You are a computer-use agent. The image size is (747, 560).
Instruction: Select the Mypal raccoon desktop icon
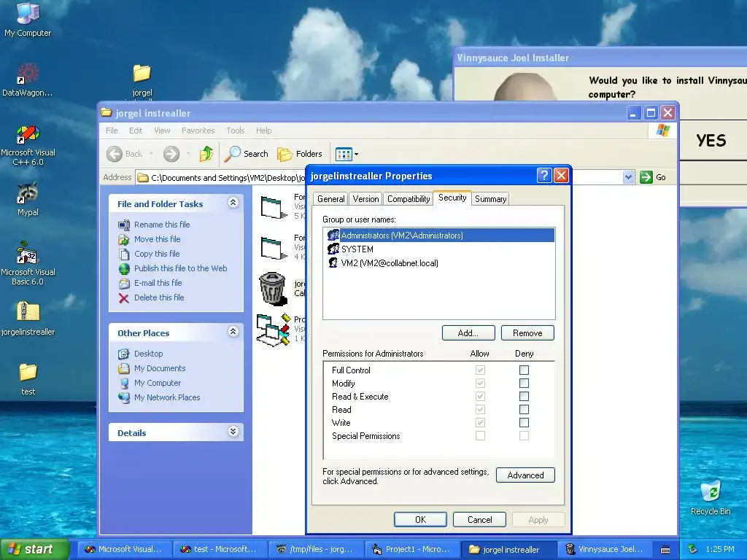(28, 198)
